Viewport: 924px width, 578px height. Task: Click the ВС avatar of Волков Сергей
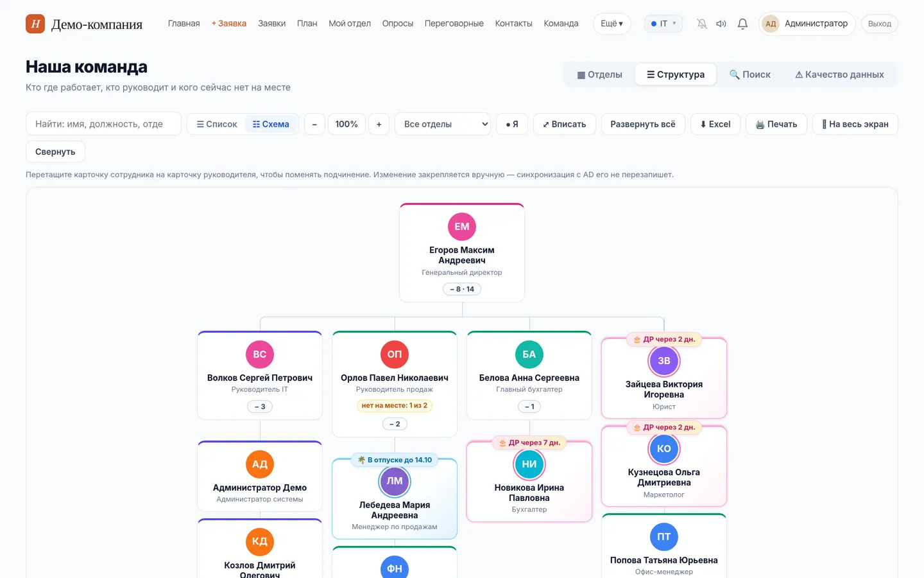click(x=260, y=355)
